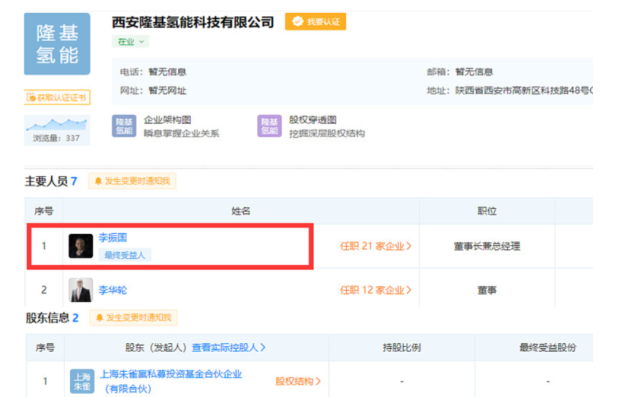
Task: Open 李华轮 profile photo
Action: point(81,290)
